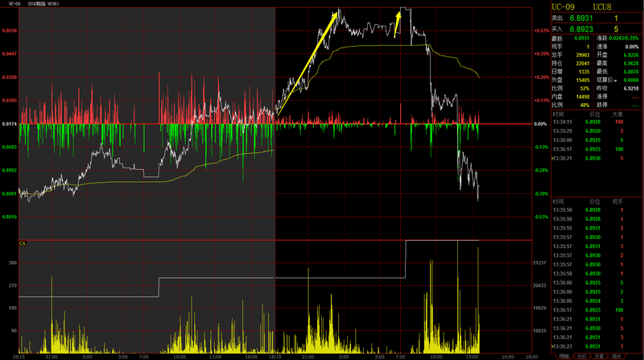Screen dimensions: 644x360
Task: Select the last tick row at 13:36:23
Action: [x=588, y=346]
